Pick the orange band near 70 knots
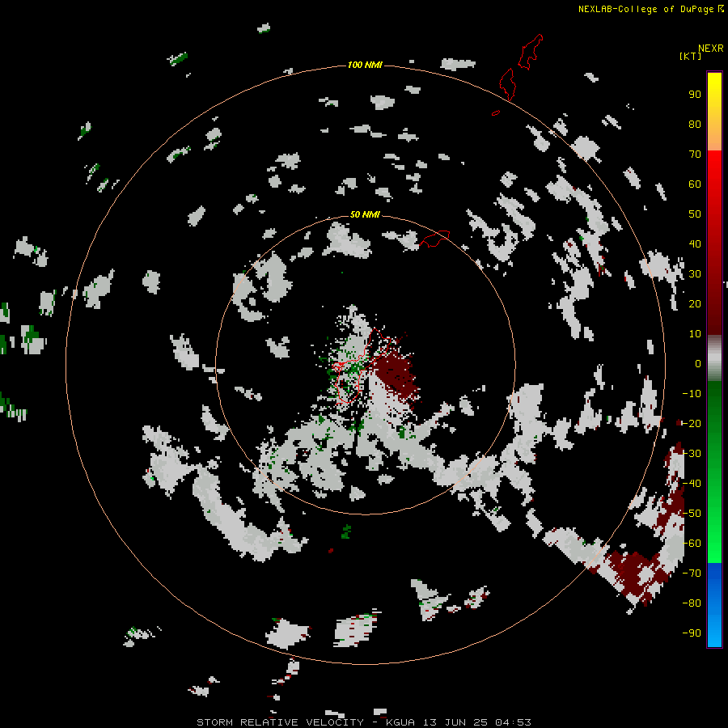Viewport: 728px width, 728px height. click(x=714, y=138)
